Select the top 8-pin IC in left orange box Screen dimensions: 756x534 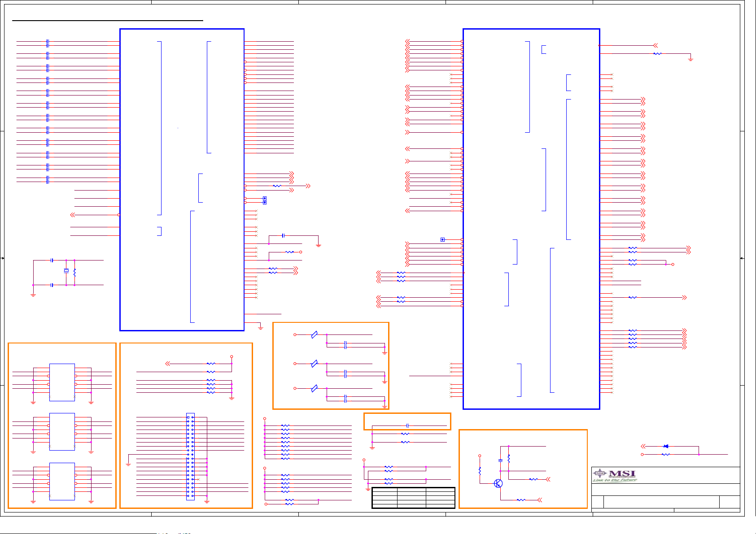[62, 382]
